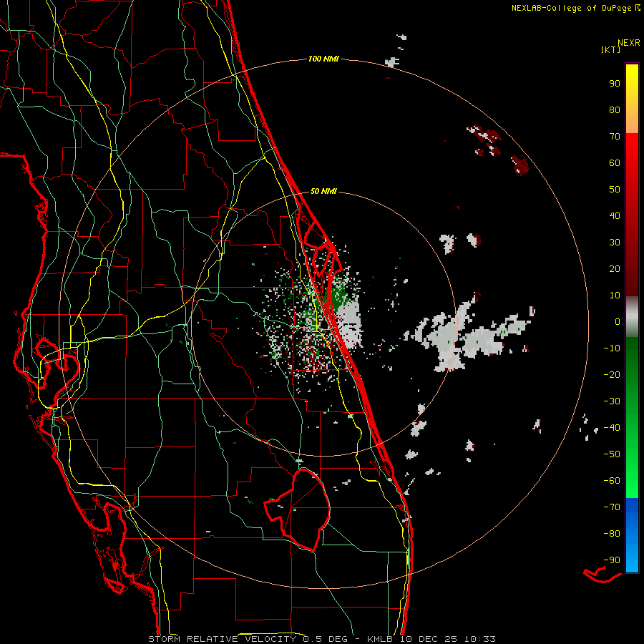This screenshot has height=644, width=644.
Task: Click the 30 value on the velocity scale
Action: [615, 243]
